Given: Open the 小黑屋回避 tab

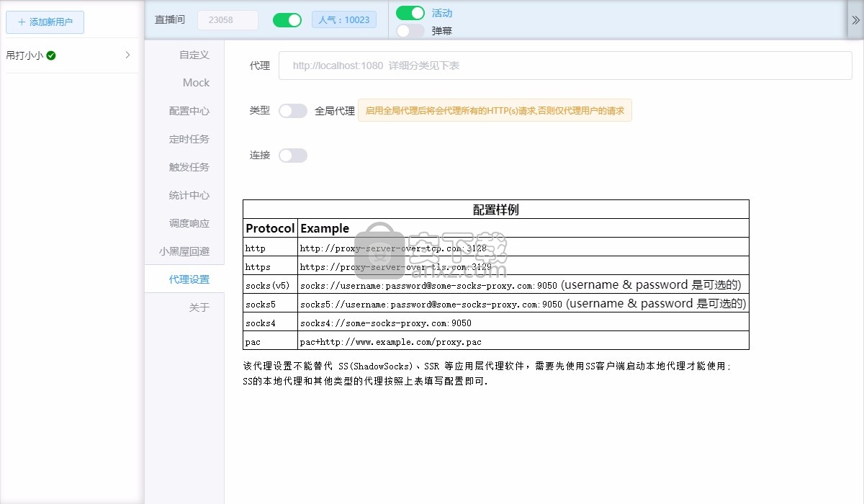Looking at the screenshot, I should coord(184,251).
